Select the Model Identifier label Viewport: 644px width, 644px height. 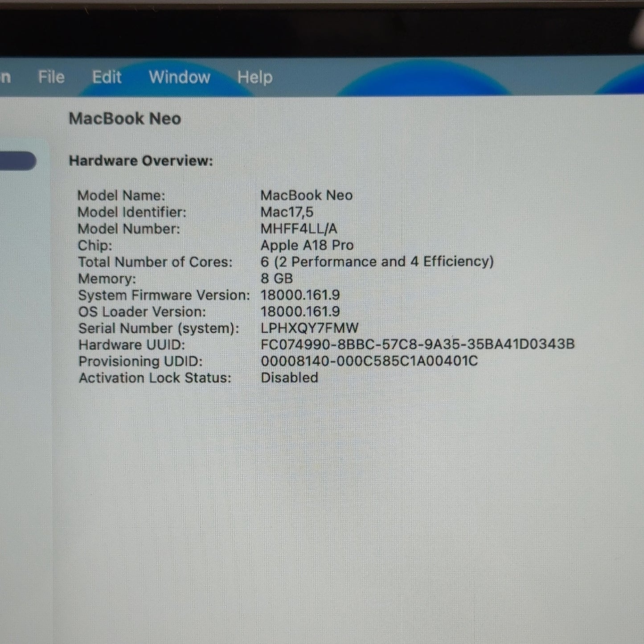pos(132,212)
